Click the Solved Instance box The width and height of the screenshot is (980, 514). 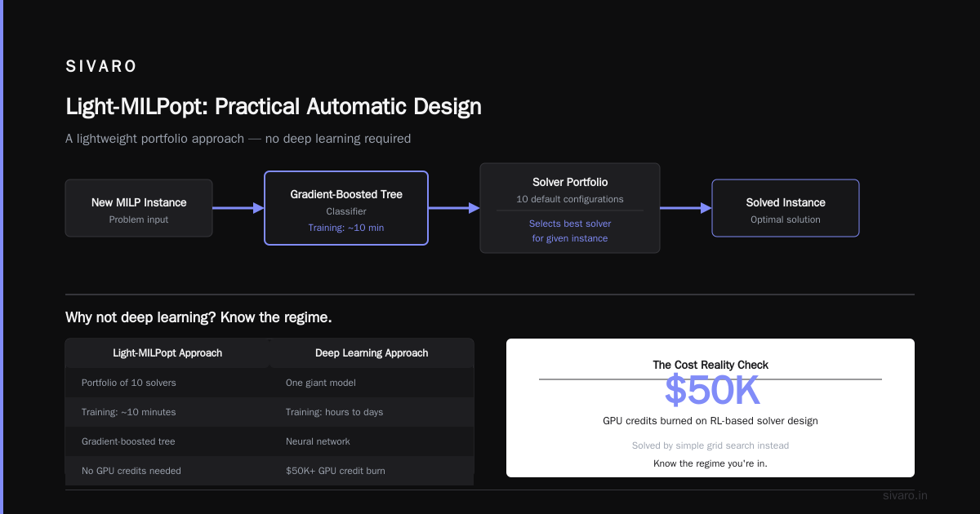coord(786,208)
